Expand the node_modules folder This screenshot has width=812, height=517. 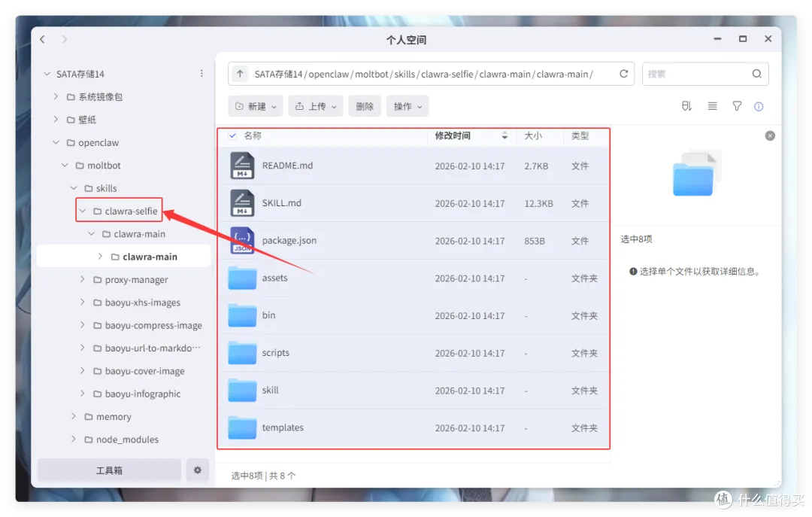pos(74,439)
